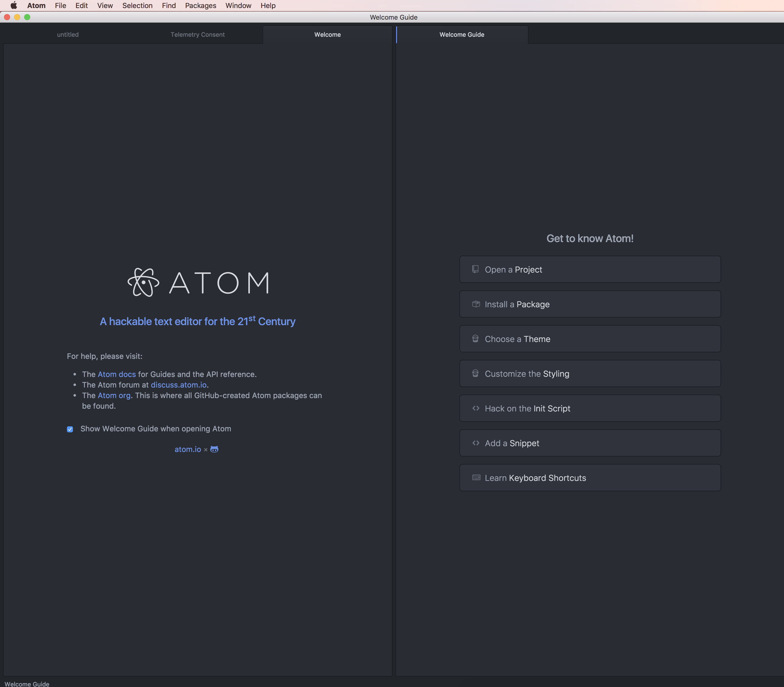This screenshot has width=784, height=687.
Task: Open the Apple menu
Action: click(x=14, y=5)
